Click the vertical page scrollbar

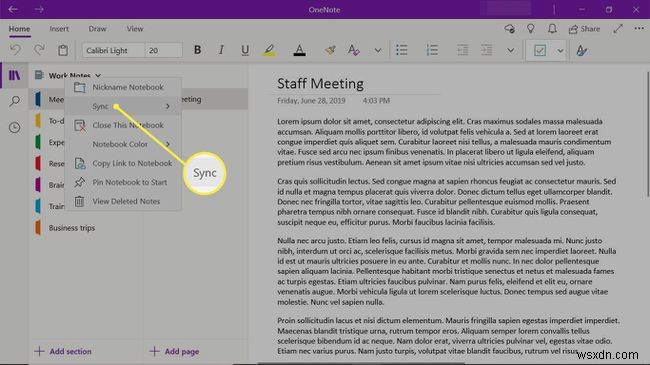648,134
